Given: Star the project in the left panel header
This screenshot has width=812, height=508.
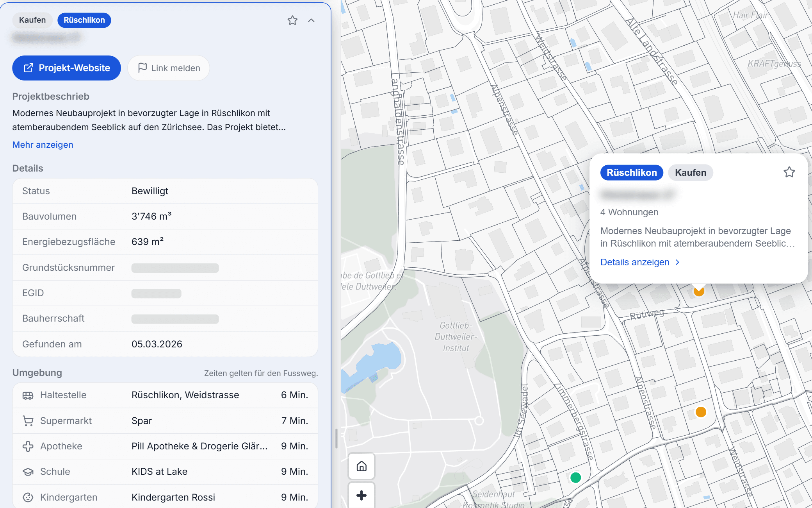Looking at the screenshot, I should tap(292, 20).
